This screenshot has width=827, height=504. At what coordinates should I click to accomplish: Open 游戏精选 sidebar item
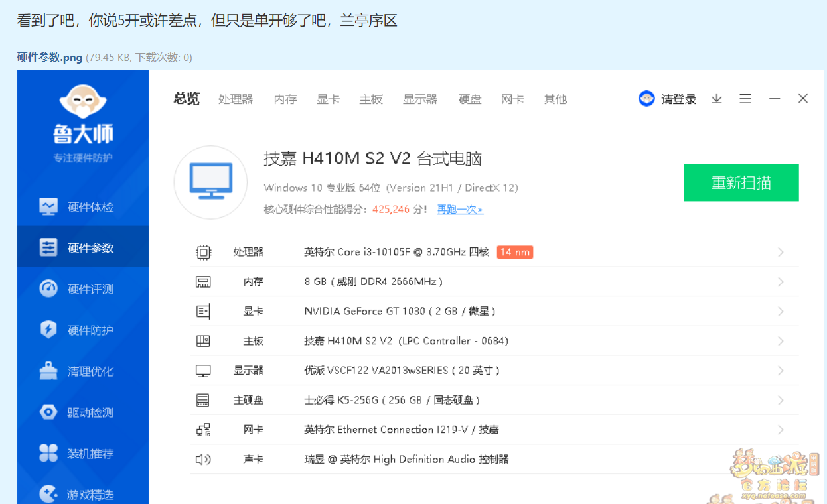(83, 494)
